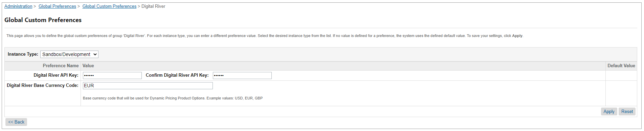Image resolution: width=644 pixels, height=131 pixels.
Task: Click the base currency example values help text
Action: (173, 98)
